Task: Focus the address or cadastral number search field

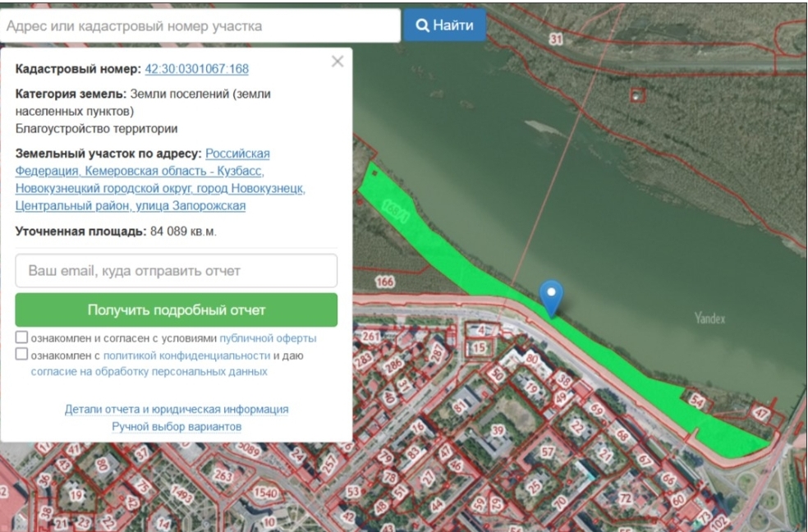Action: pyautogui.click(x=200, y=25)
